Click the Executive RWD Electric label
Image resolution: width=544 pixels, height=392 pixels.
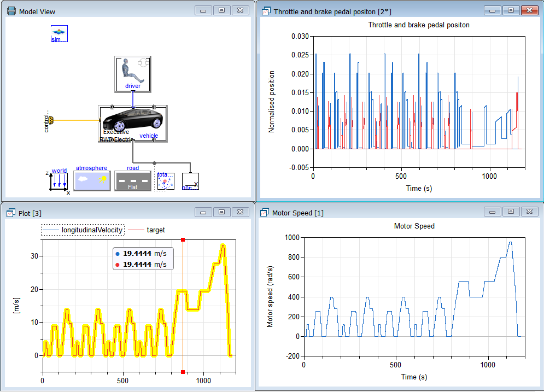pos(116,136)
